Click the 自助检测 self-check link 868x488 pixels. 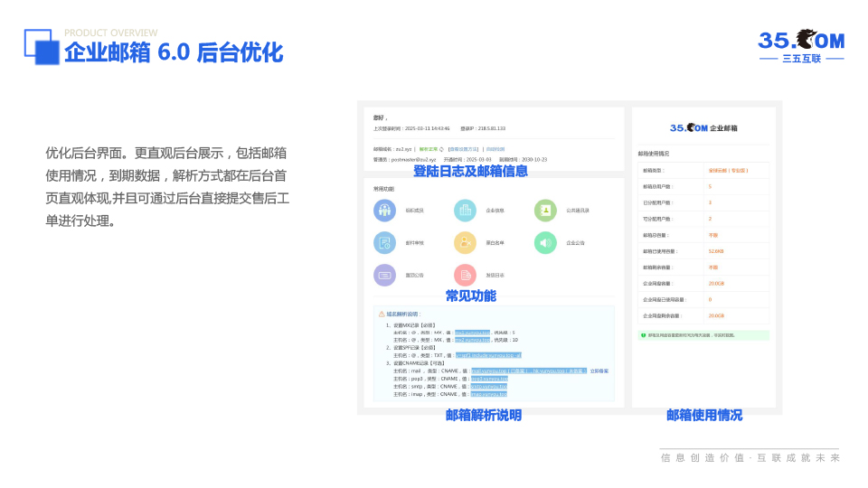[495, 149]
